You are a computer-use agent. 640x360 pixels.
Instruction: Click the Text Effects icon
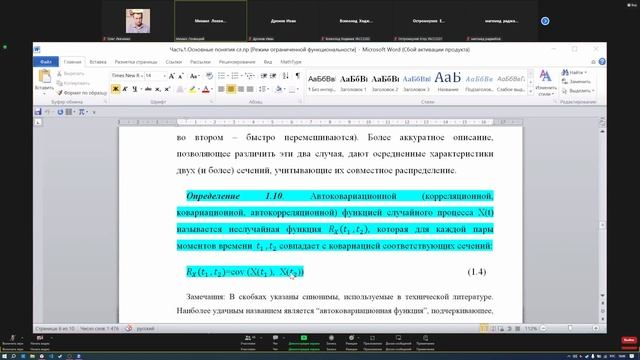180,89
